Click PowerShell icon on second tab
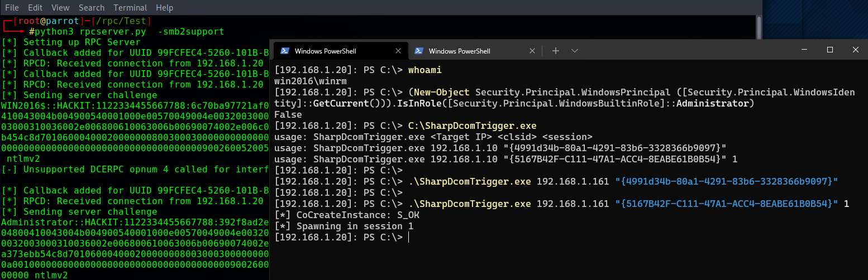Image resolution: width=868 pixels, height=280 pixels. pos(418,51)
